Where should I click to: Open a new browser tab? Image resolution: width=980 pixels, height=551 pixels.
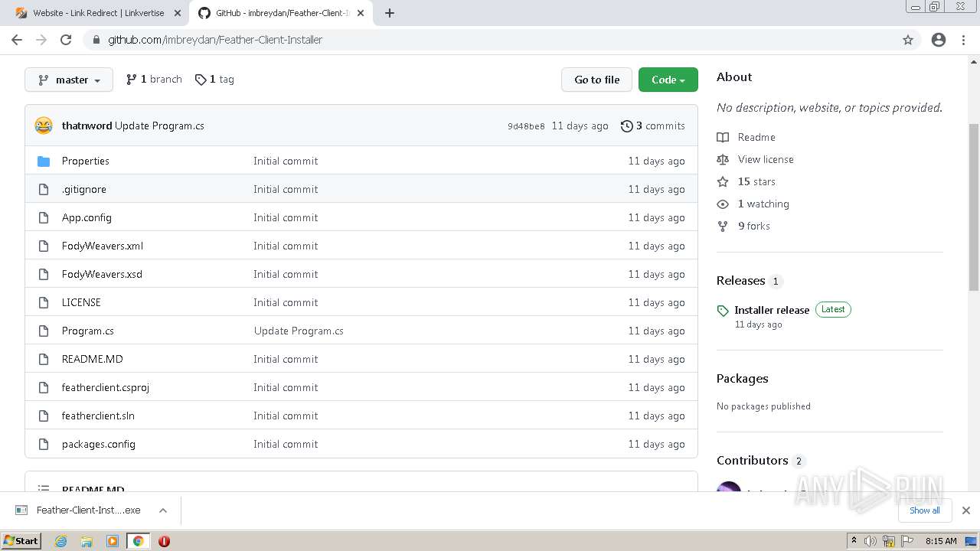[x=390, y=13]
